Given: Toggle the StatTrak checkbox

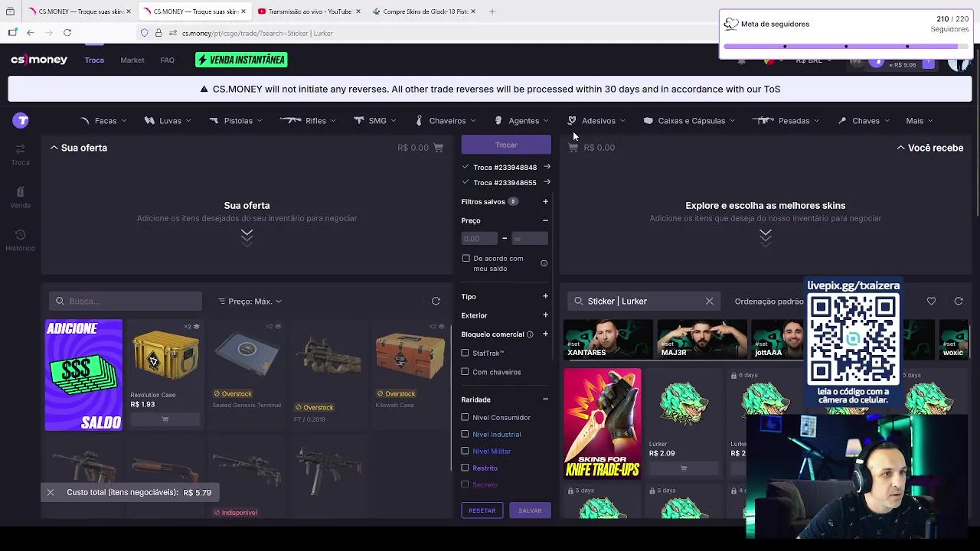Looking at the screenshot, I should 465,354.
